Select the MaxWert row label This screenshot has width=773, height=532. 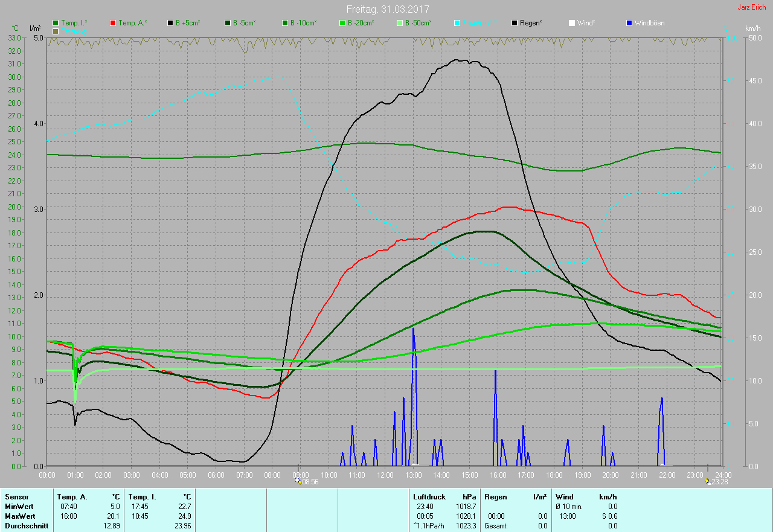(x=20, y=516)
